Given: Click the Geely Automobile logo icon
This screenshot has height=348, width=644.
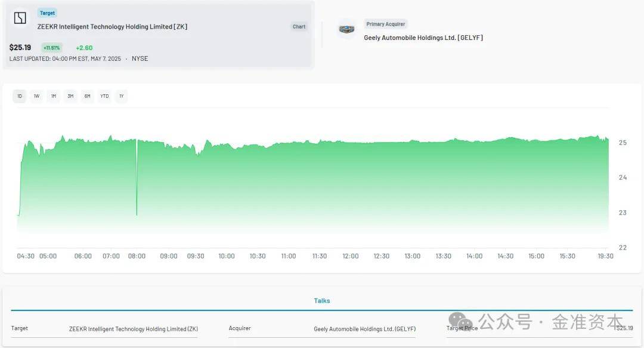Looking at the screenshot, I should [x=346, y=29].
